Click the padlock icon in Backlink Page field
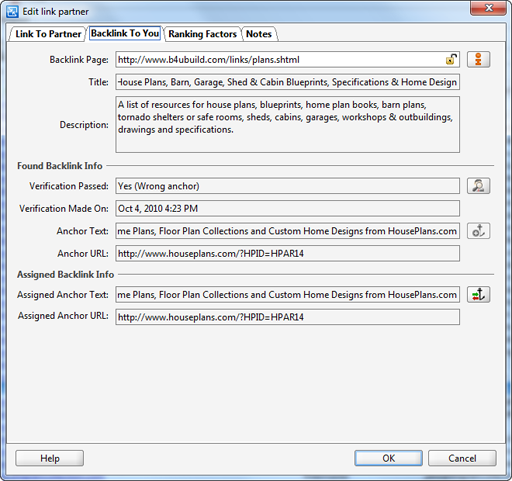The height and width of the screenshot is (481, 512). click(451, 59)
